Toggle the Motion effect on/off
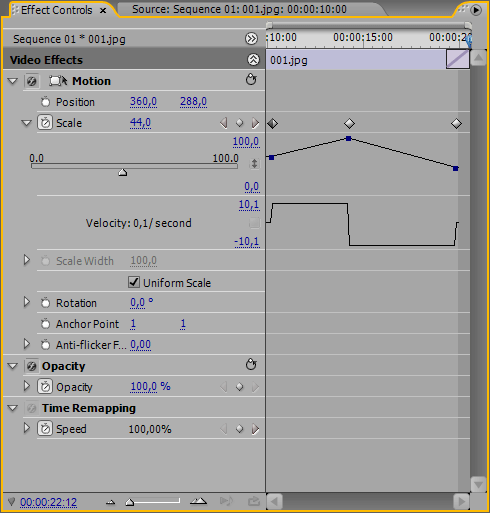The image size is (490, 513). click(x=32, y=81)
